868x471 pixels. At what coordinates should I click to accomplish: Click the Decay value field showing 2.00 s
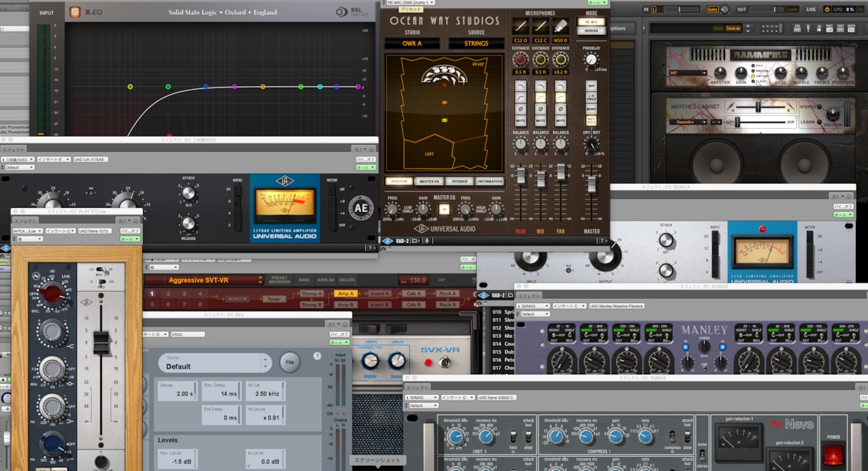click(177, 393)
